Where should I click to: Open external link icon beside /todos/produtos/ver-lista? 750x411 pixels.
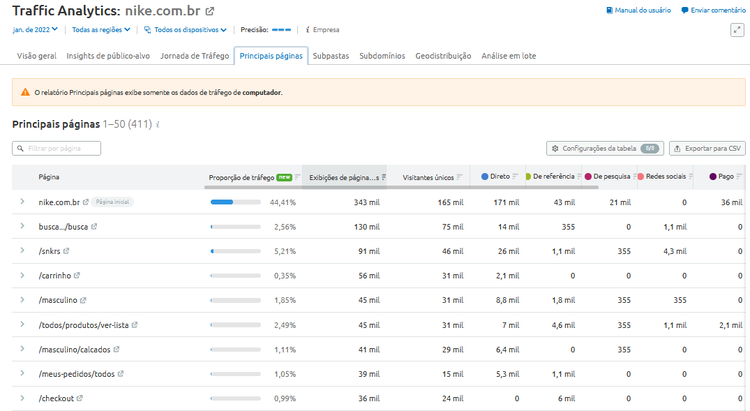click(134, 325)
